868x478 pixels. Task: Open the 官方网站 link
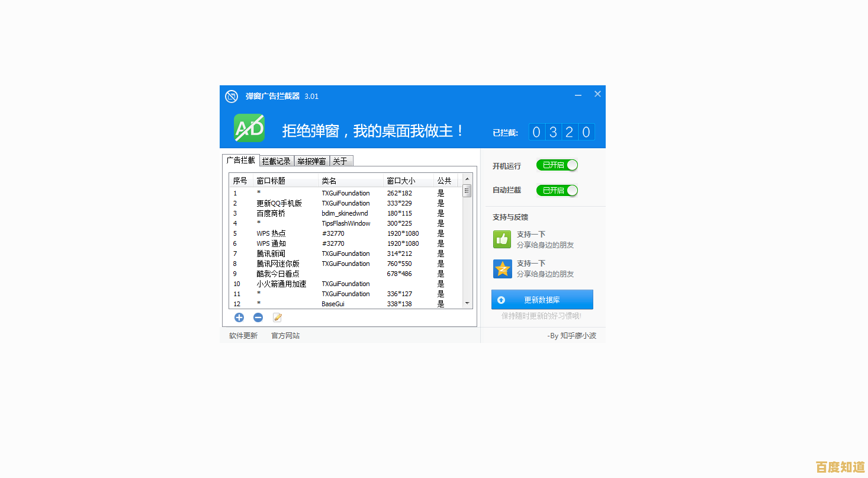tap(285, 335)
